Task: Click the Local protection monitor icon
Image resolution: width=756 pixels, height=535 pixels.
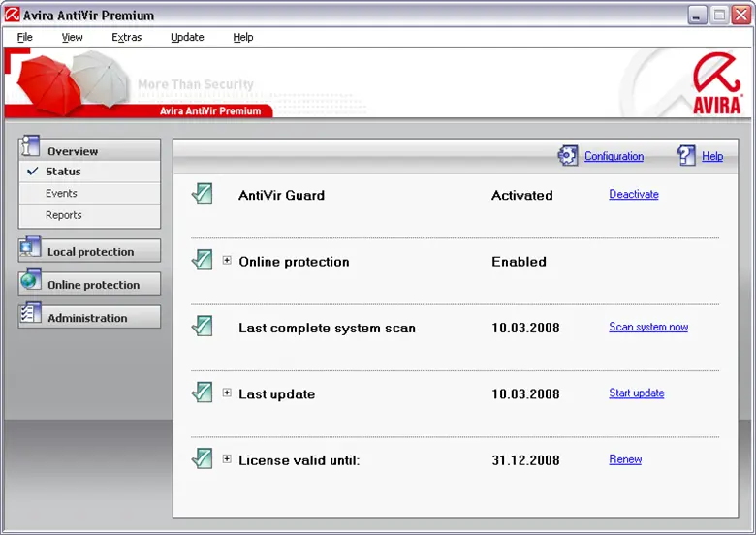Action: click(x=30, y=248)
